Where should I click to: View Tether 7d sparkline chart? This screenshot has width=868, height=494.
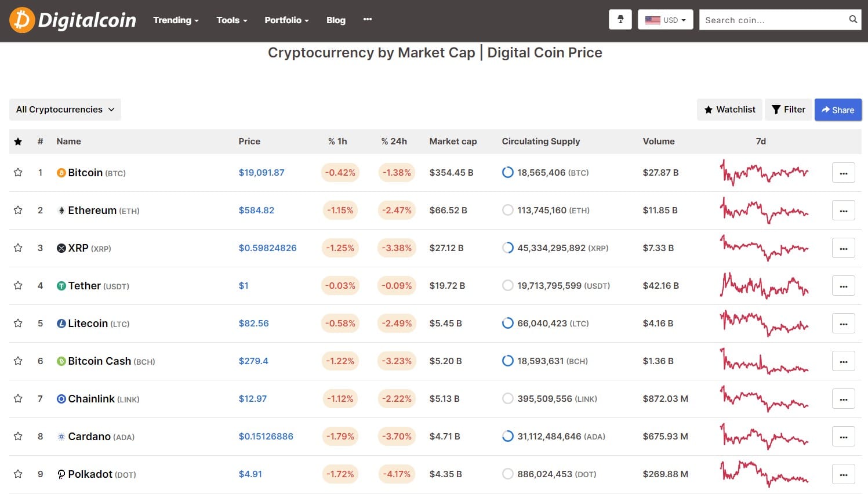click(x=764, y=286)
